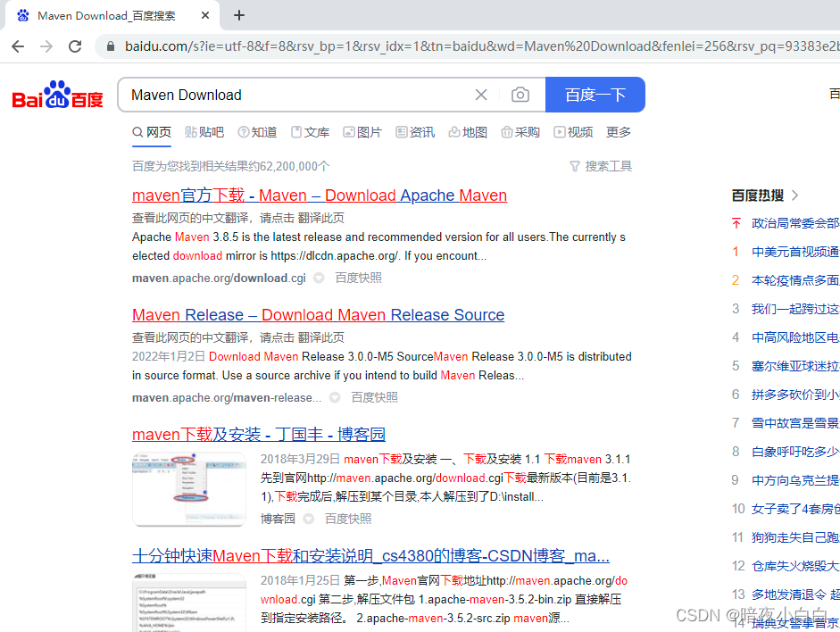This screenshot has height=632, width=840.
Task: Open hot search item 雪中故宫是雪景
Action: coord(795,423)
